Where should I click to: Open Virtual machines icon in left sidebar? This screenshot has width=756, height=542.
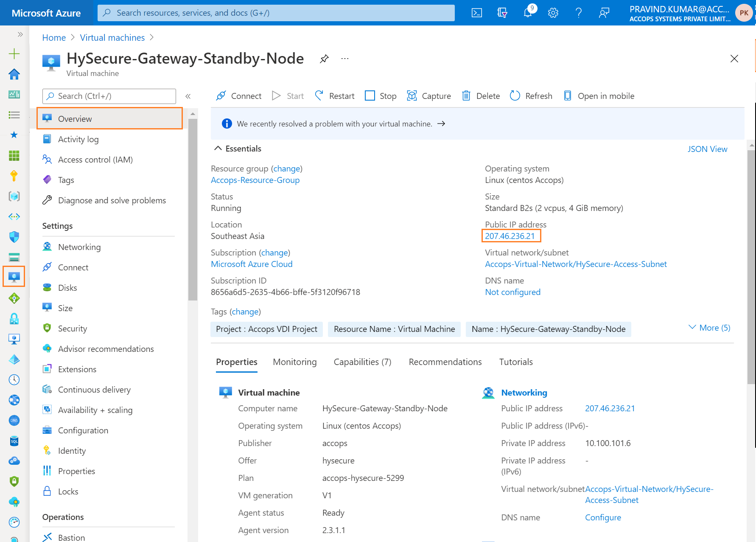point(14,277)
